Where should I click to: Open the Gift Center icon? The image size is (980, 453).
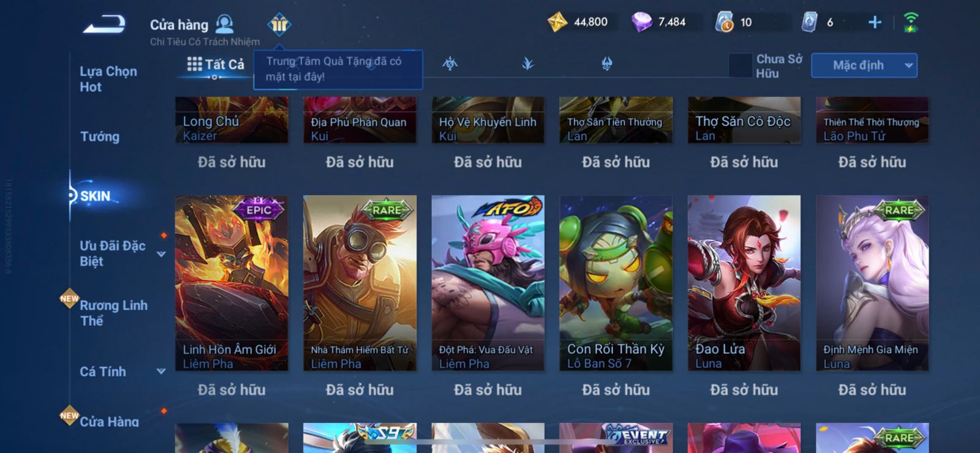(279, 24)
